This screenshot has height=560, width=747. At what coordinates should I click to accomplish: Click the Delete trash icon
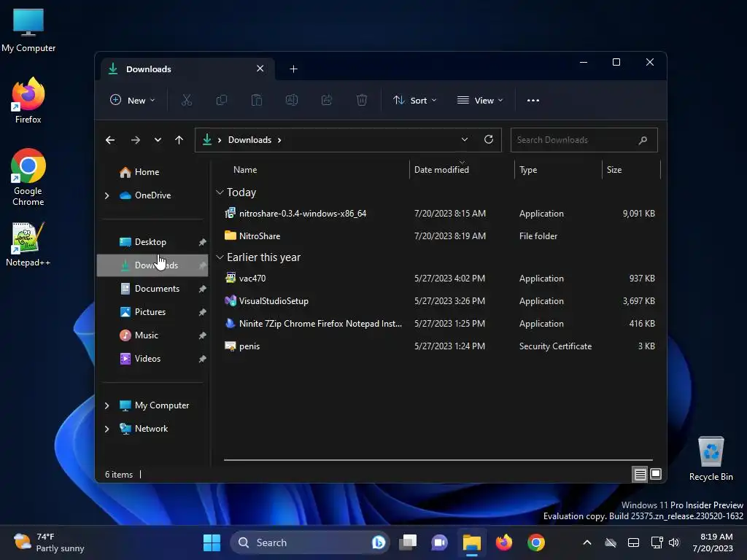tap(362, 100)
